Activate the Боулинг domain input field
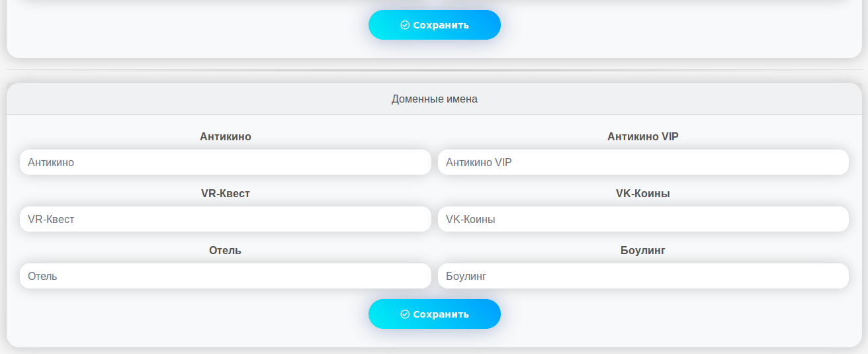Image resolution: width=868 pixels, height=354 pixels. pos(643,276)
